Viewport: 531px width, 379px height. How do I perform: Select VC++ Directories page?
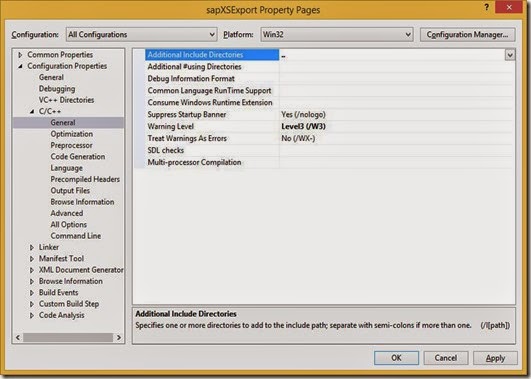tap(66, 100)
